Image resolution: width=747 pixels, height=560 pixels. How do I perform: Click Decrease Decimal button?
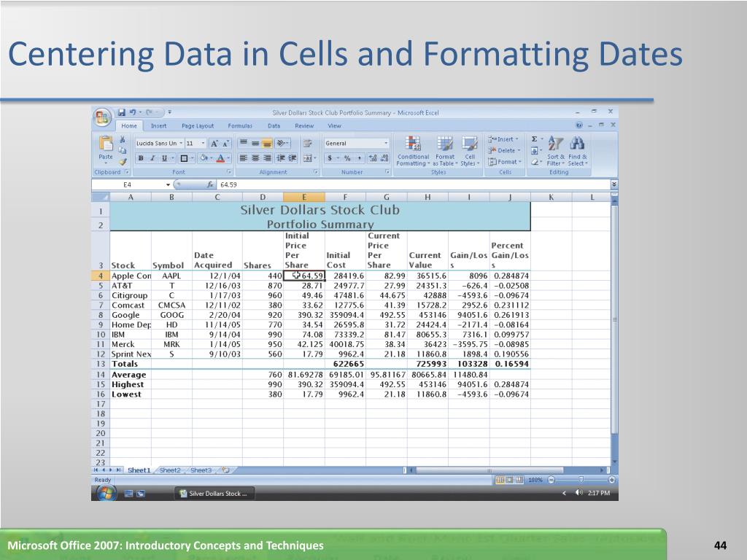pyautogui.click(x=385, y=158)
